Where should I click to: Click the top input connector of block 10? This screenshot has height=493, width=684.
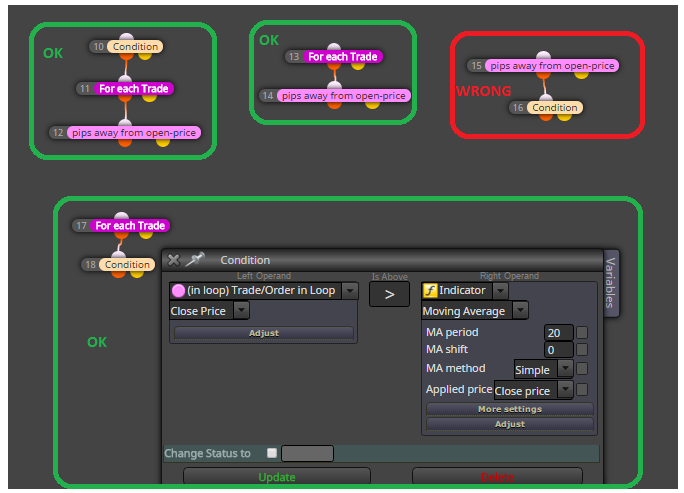127,37
